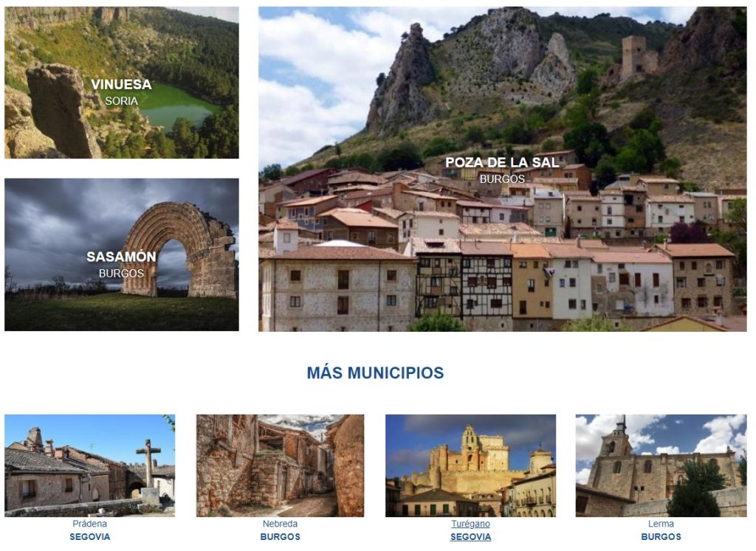
Task: Click the underlined Turégano link
Action: [470, 524]
